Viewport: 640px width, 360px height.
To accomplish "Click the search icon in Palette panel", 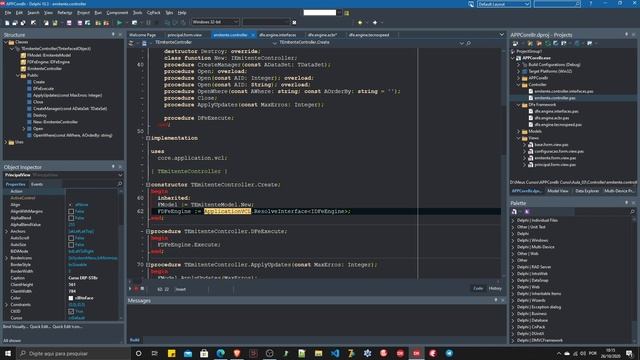I will pyautogui.click(x=632, y=211).
